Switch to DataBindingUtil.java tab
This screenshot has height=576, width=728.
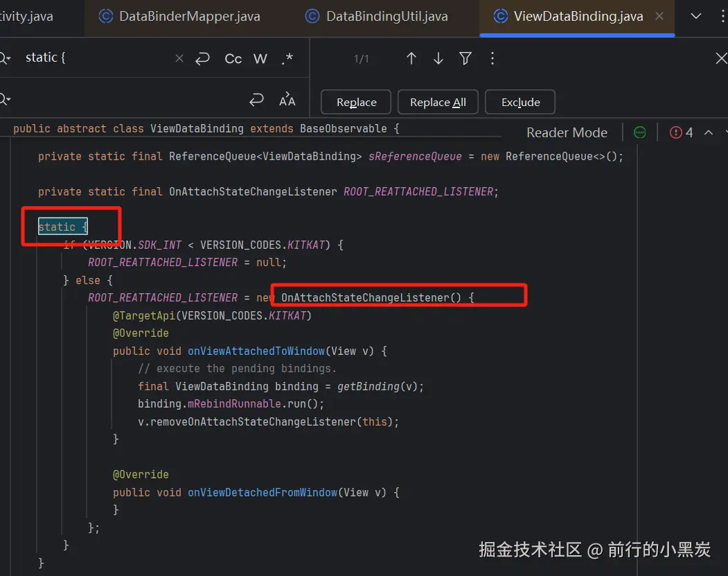pyautogui.click(x=377, y=17)
